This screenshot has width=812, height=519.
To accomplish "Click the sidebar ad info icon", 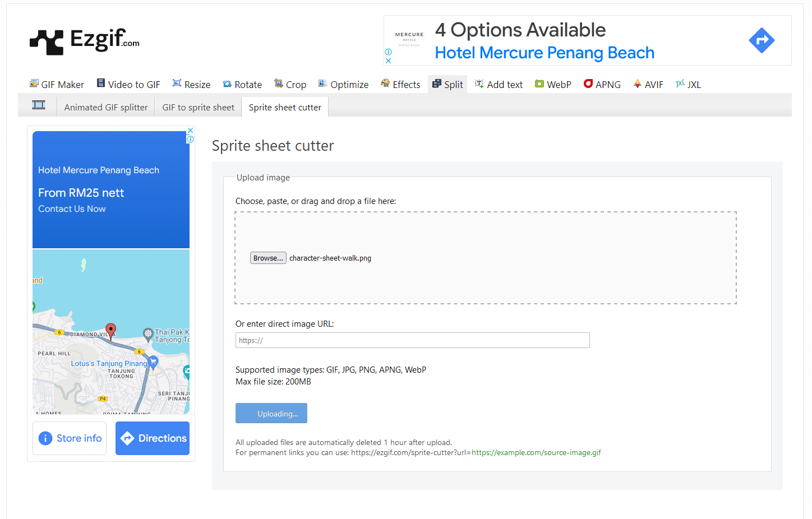I will 190,139.
